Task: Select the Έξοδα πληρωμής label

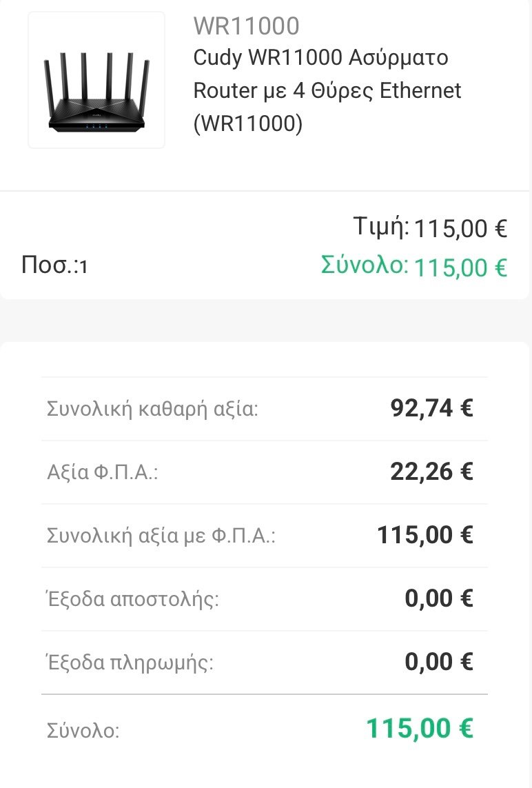Action: [x=130, y=663]
